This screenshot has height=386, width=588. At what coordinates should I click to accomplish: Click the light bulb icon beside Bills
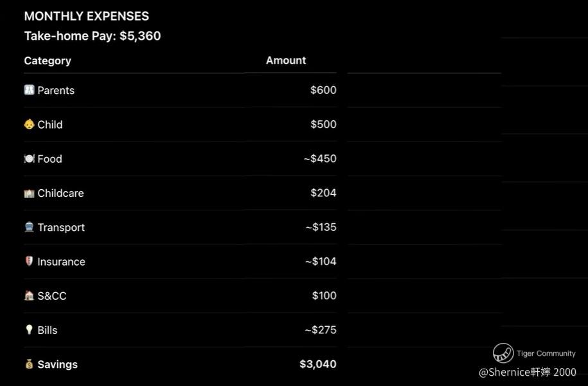click(30, 329)
